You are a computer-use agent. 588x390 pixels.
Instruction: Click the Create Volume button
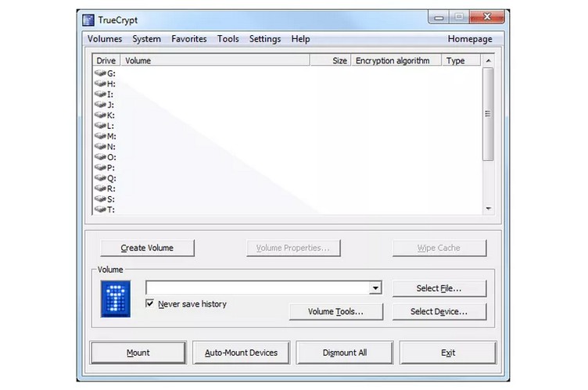click(x=147, y=248)
